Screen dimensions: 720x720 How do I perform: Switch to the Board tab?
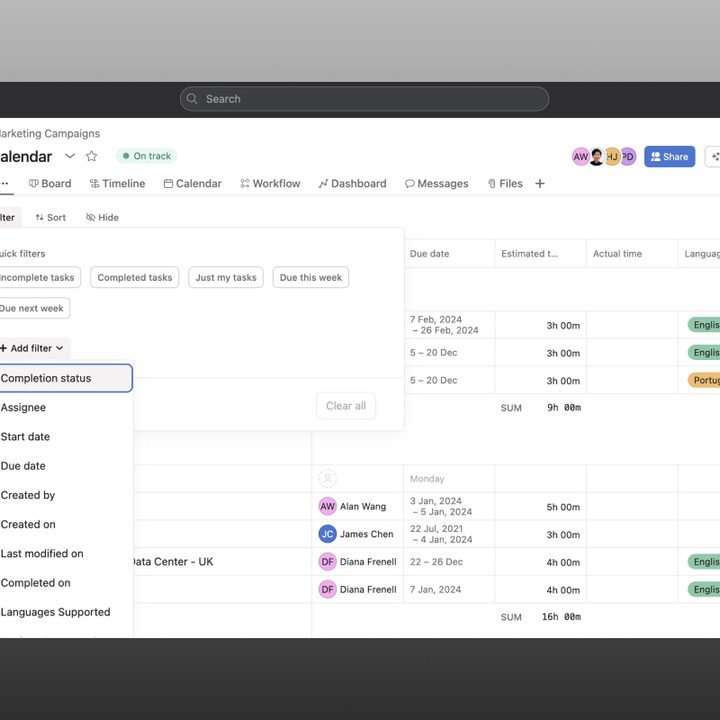[x=50, y=184]
